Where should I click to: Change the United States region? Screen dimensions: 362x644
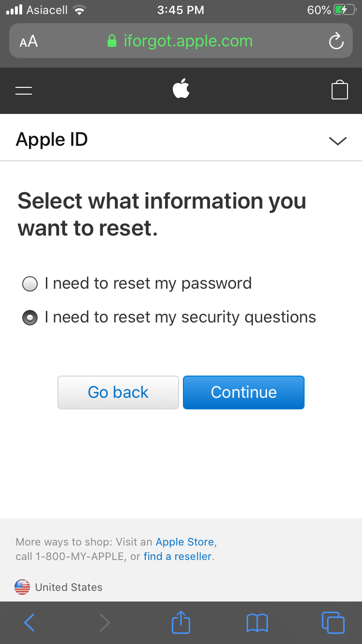click(x=59, y=587)
